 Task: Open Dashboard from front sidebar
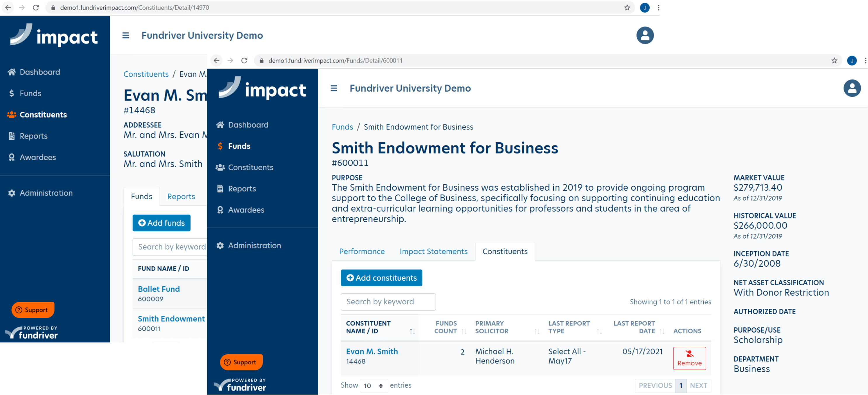[x=248, y=125]
